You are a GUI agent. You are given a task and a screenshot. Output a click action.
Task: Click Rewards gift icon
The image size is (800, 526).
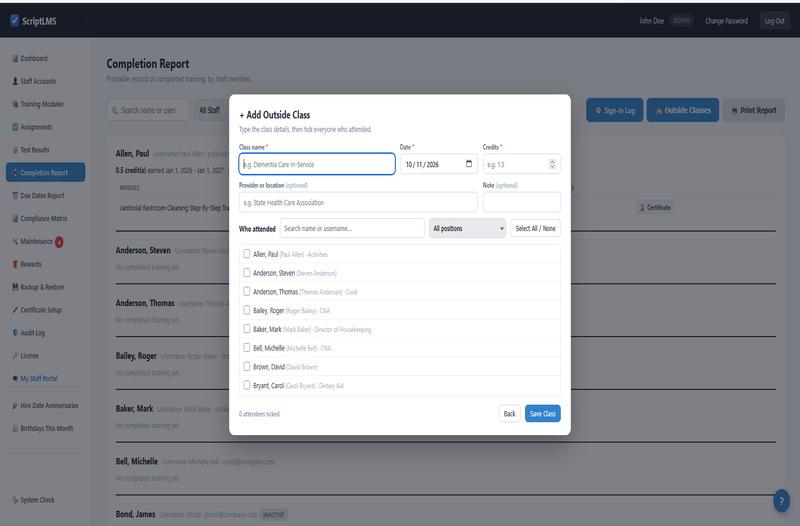[15, 264]
